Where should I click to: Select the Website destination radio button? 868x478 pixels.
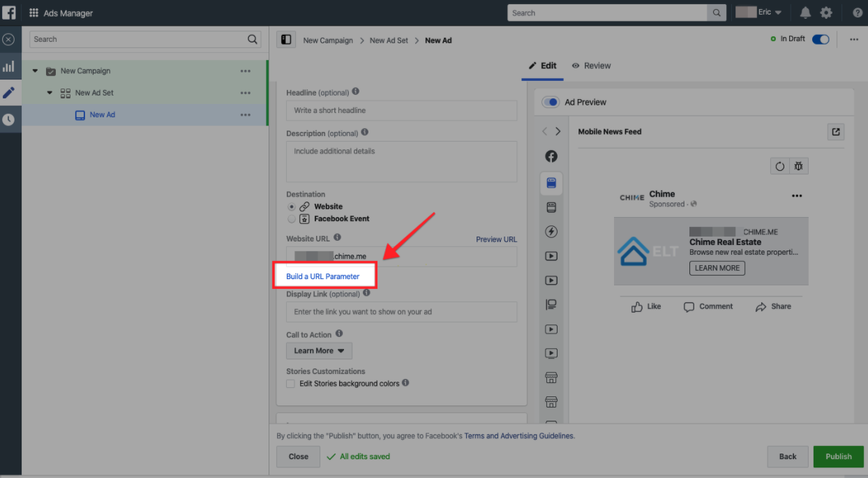(x=291, y=207)
